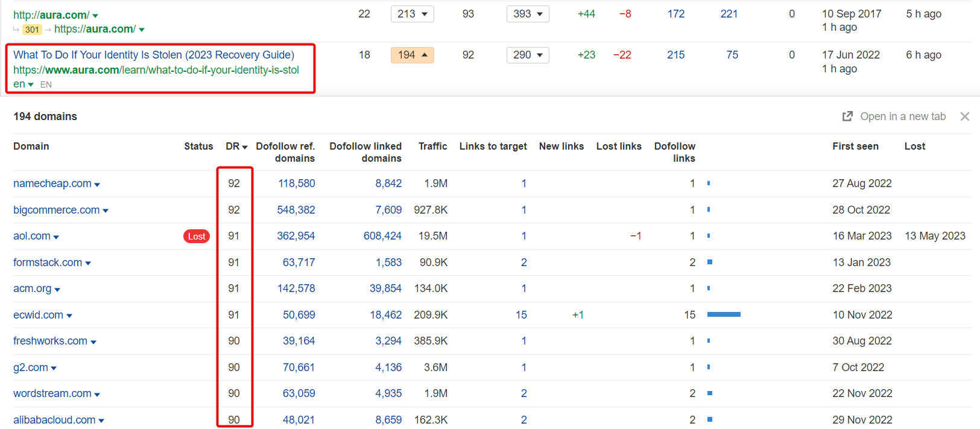Viewport: 980px width, 429px height.
Task: Open aol.com's 608,424 linked domains value
Action: point(382,236)
